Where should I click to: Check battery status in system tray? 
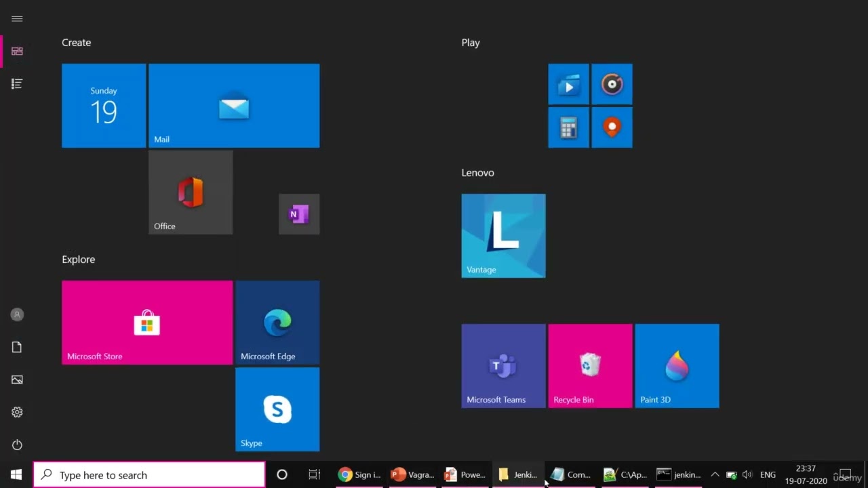pos(731,474)
